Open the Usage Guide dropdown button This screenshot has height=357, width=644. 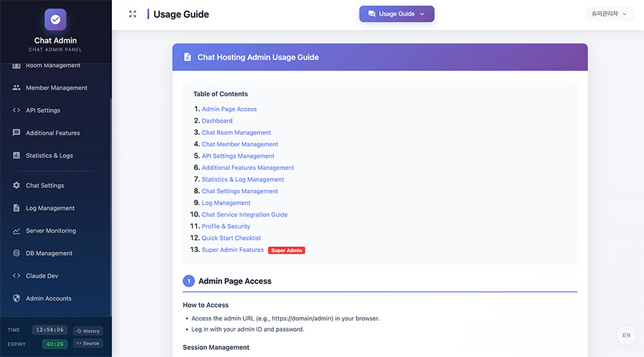pos(397,14)
